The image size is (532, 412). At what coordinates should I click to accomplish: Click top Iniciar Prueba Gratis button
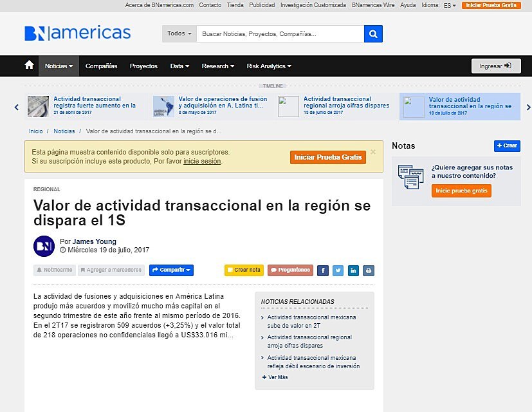coord(491,5)
